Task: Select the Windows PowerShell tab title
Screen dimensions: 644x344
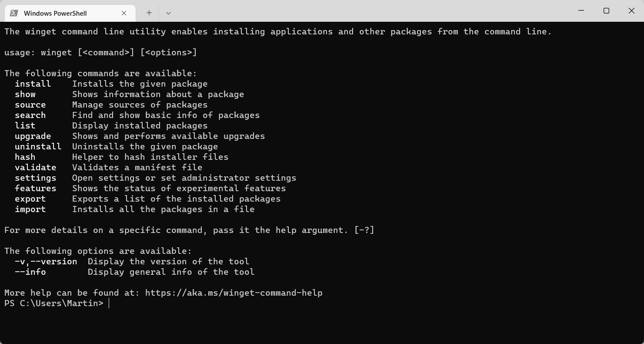Action: point(55,13)
